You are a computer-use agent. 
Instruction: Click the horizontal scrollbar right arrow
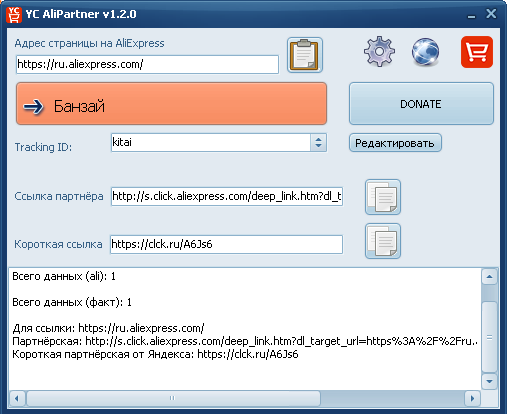pyautogui.click(x=472, y=398)
